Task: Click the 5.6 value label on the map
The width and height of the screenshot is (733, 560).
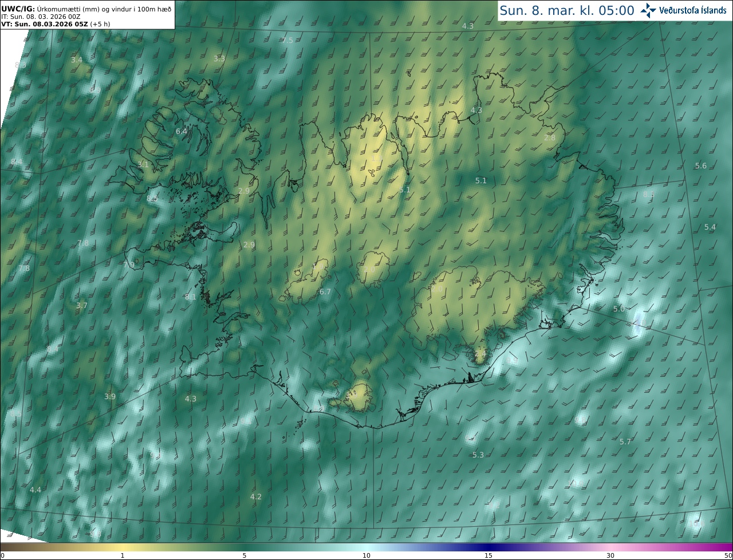Action: (701, 165)
